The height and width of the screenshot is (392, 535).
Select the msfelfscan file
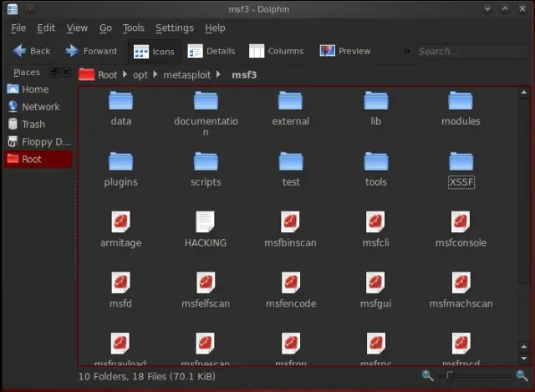[206, 290]
